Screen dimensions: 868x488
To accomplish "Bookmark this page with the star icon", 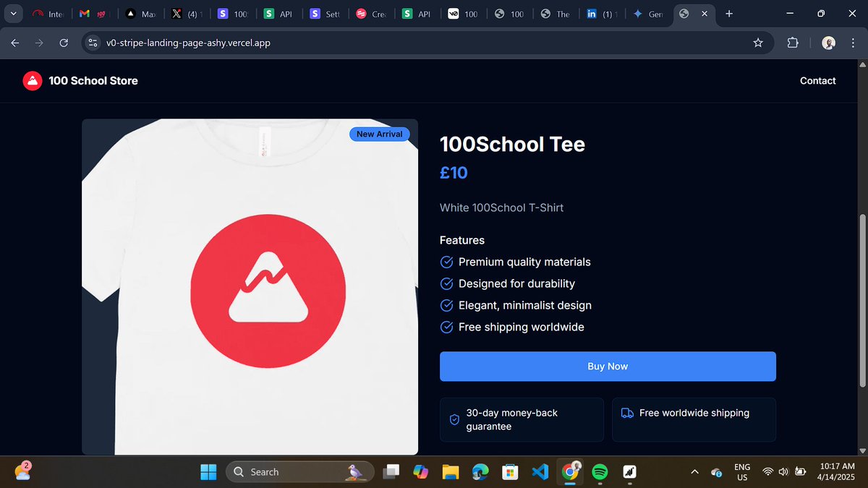I will pyautogui.click(x=758, y=43).
